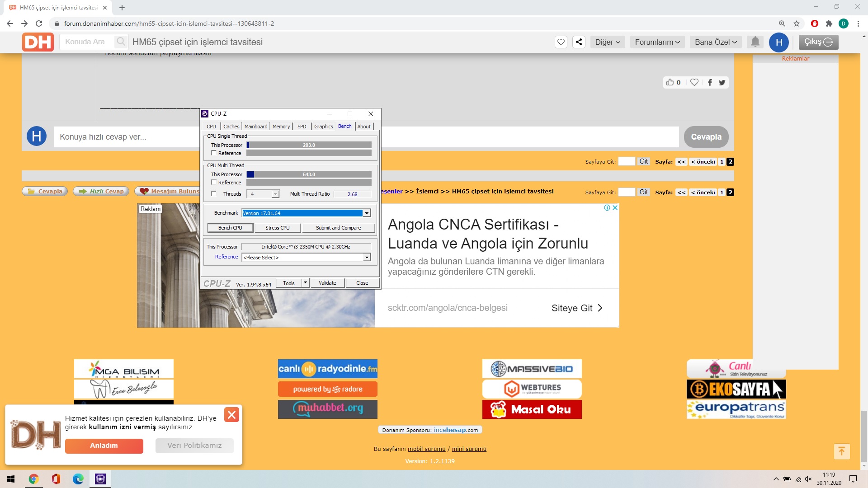The image size is (868, 488).
Task: Click the Stress CPU button
Action: click(x=278, y=228)
